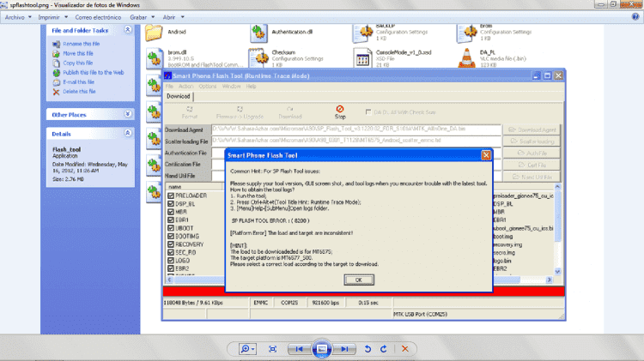The image size is (644, 361).
Task: Click the Cert File button
Action: [x=532, y=165]
